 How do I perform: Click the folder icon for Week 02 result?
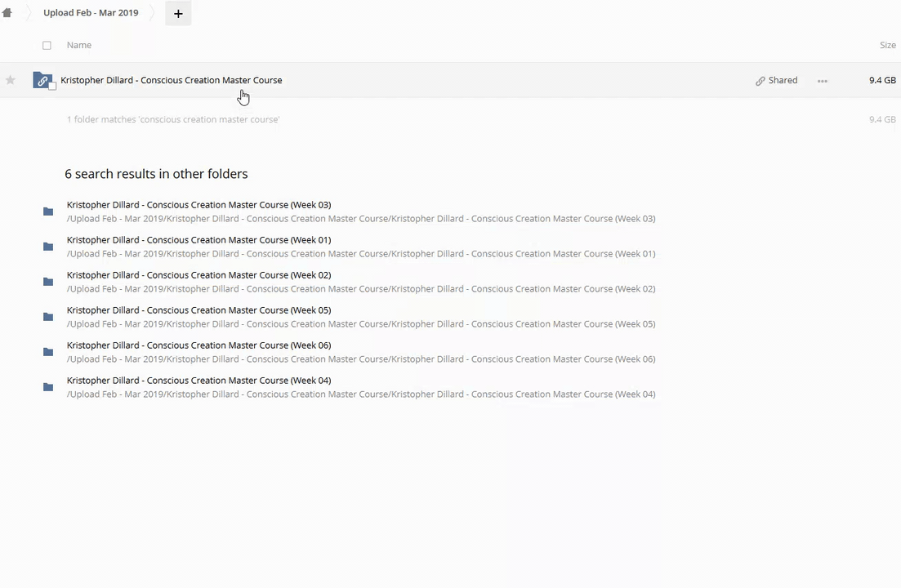tap(48, 282)
